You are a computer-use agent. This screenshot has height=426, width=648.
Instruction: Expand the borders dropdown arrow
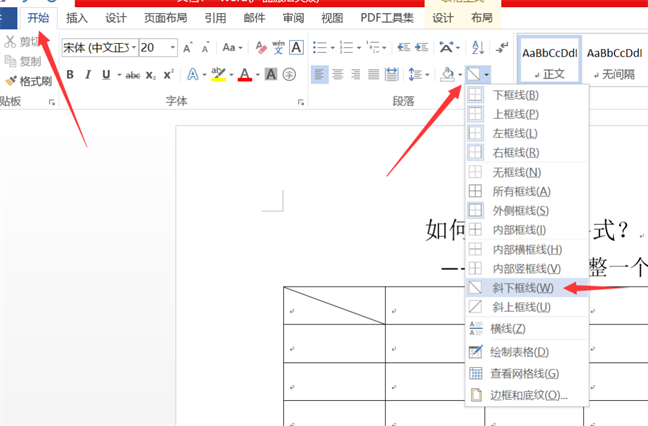tap(486, 74)
